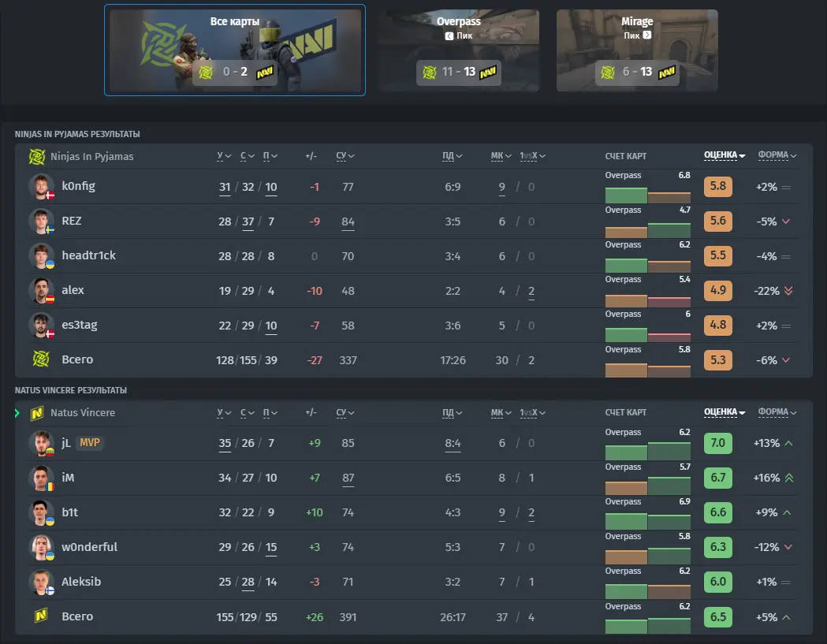Click REZ downward form trend arrow
Viewport: 827px width, 644px height.
(x=786, y=221)
